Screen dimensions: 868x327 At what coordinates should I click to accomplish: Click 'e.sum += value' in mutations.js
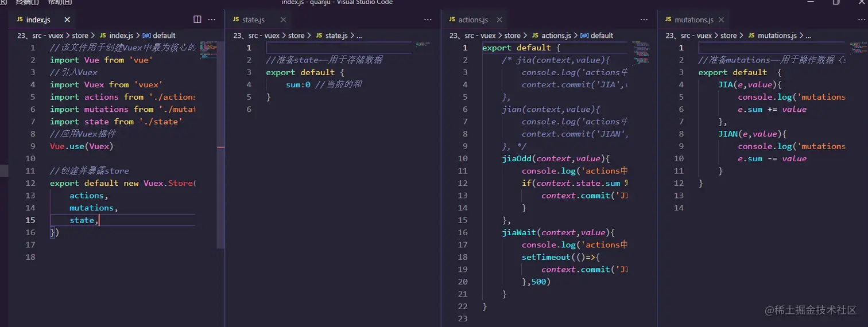tap(772, 110)
